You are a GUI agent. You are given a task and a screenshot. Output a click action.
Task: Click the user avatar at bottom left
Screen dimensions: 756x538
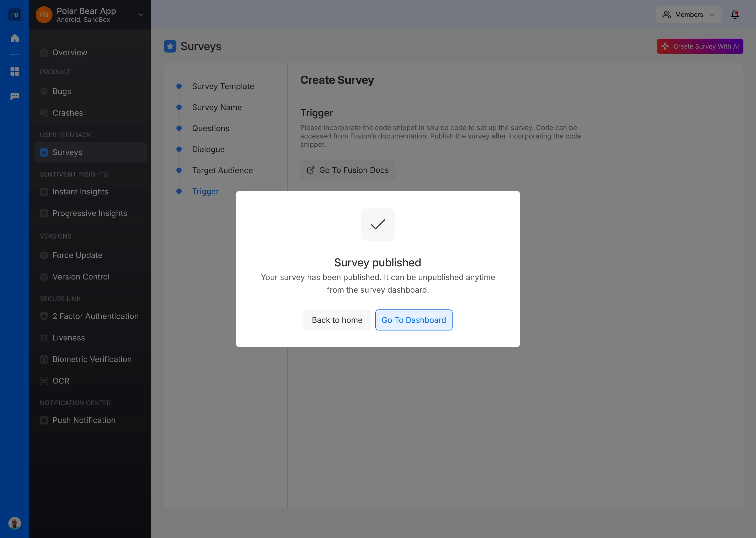[14, 523]
